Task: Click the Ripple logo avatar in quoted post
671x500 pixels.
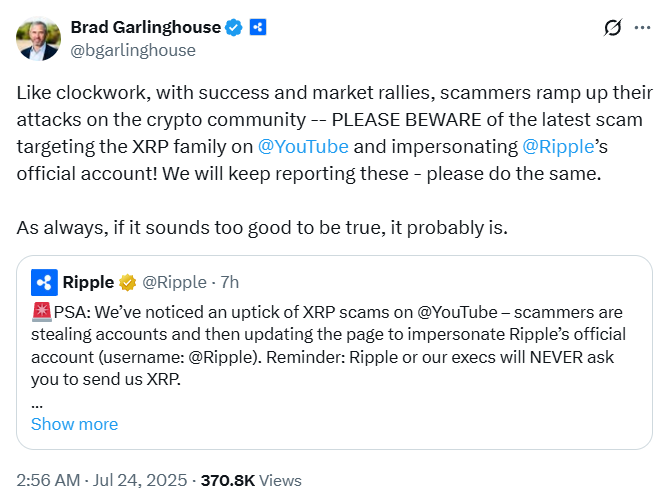Action: coord(44,282)
